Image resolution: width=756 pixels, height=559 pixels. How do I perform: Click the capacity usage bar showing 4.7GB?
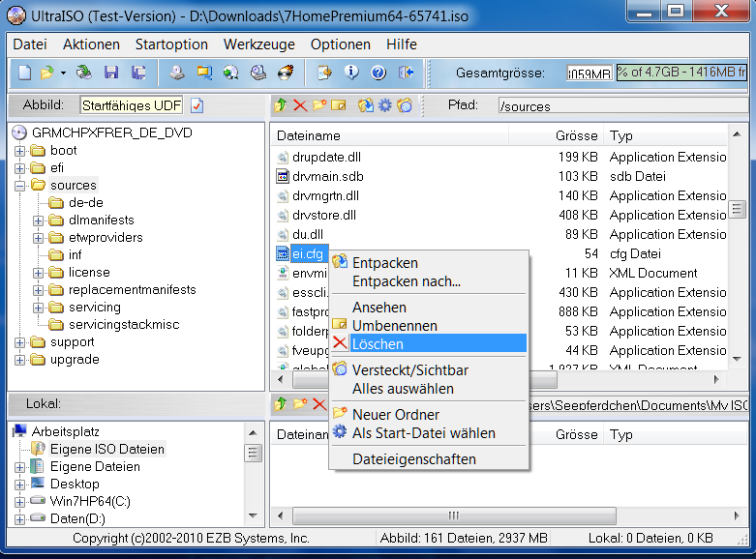680,73
